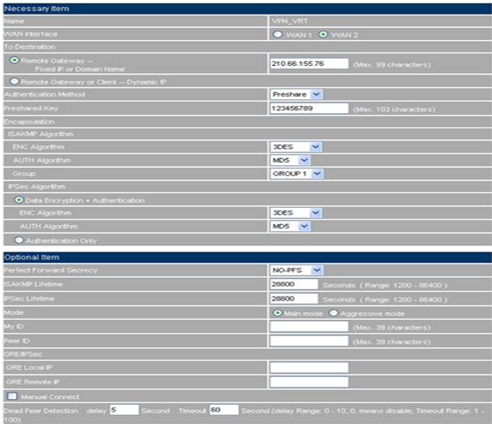
Task: Open the GROUP 1 dropdown
Action: click(x=296, y=174)
